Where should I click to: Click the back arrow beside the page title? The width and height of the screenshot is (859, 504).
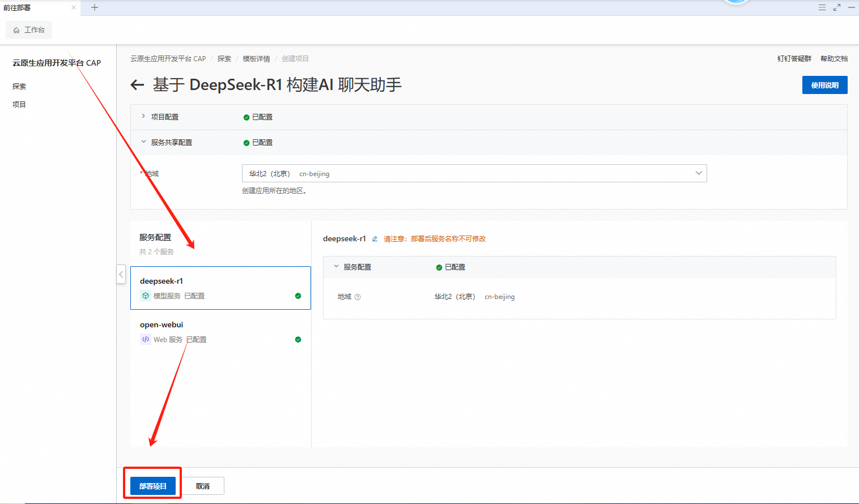(137, 85)
